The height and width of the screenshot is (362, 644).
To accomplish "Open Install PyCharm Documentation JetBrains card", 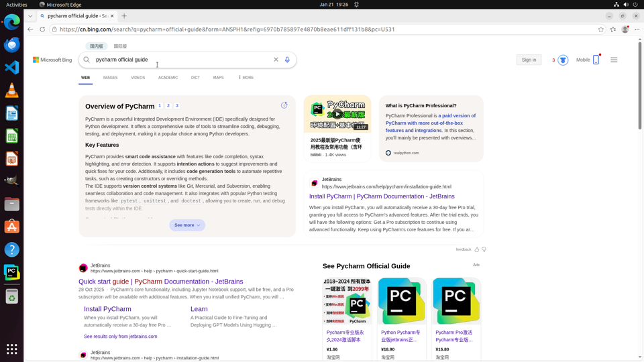I will (382, 196).
